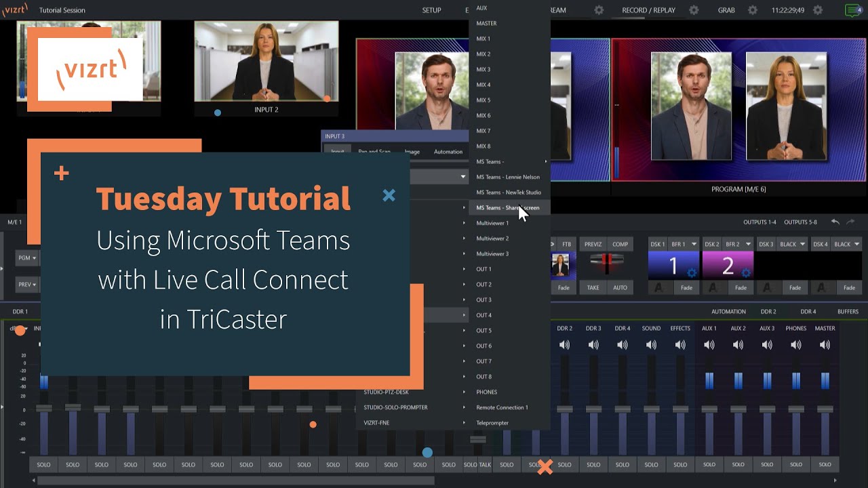Viewport: 868px width, 488px height.
Task: Toggle SOLO on the AUX 3 channel
Action: (767, 464)
